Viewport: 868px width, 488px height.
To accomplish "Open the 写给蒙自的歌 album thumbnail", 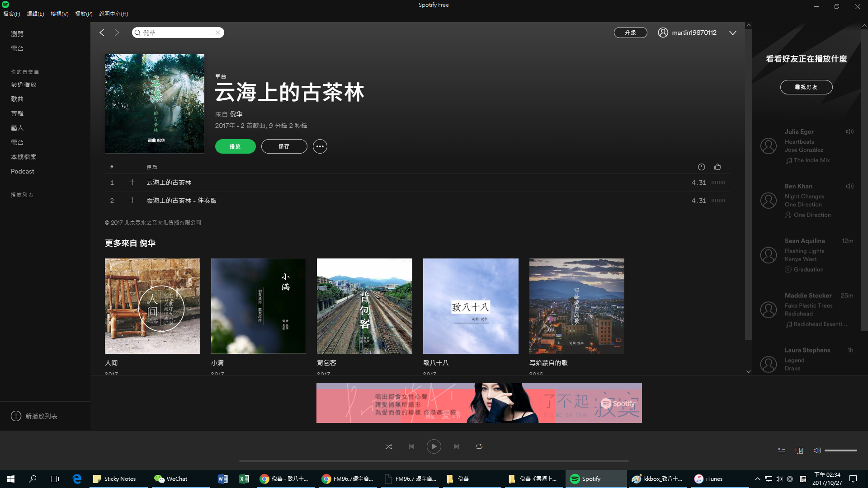I will click(x=576, y=306).
